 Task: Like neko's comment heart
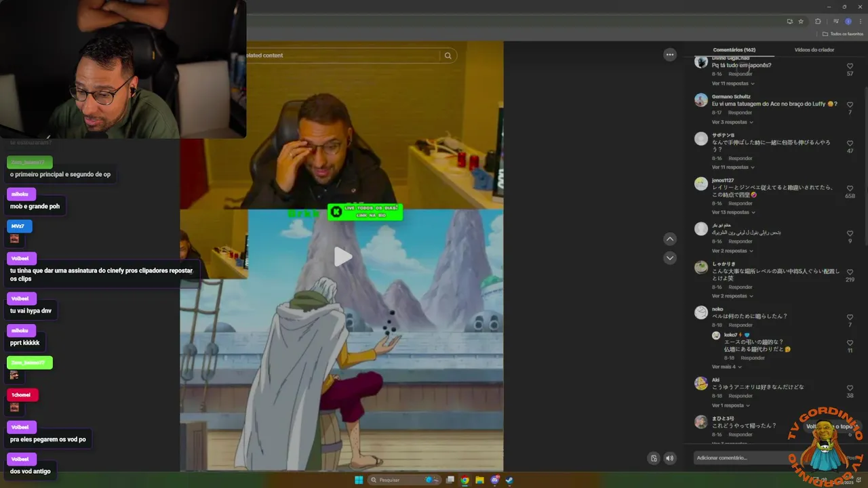click(850, 317)
